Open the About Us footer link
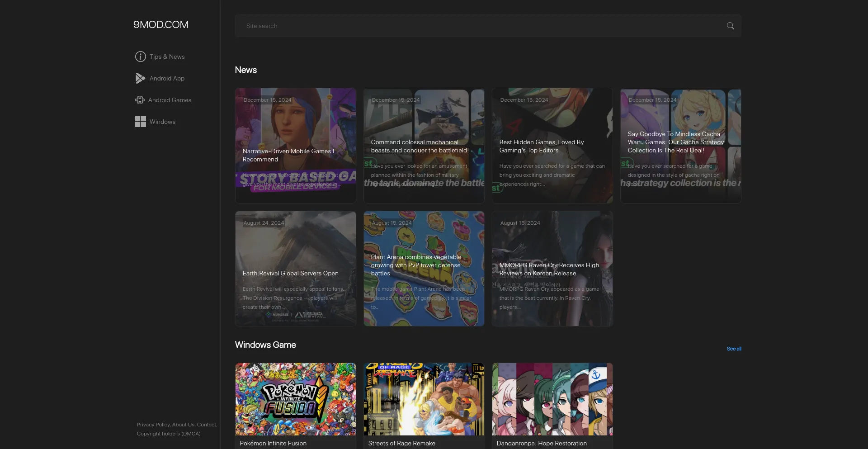 click(183, 425)
